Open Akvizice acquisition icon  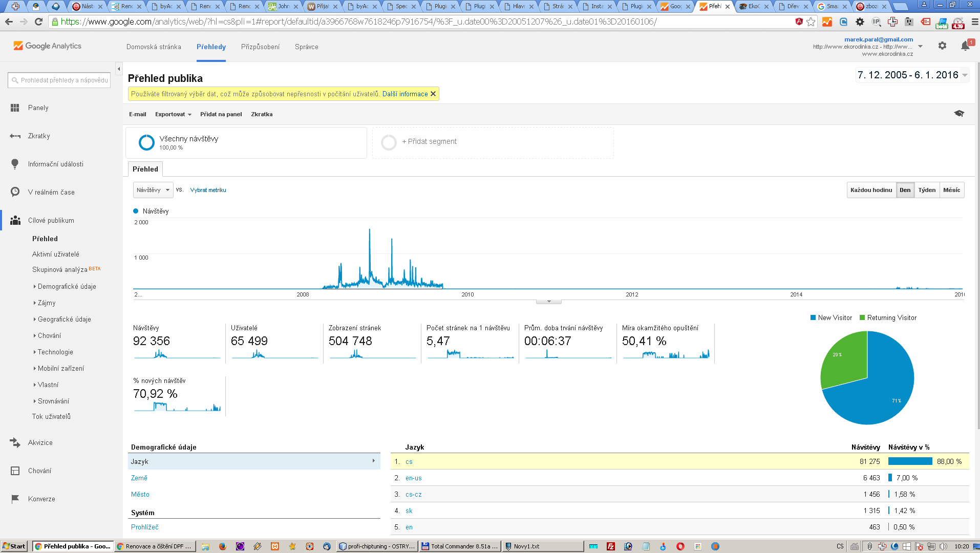tap(15, 442)
